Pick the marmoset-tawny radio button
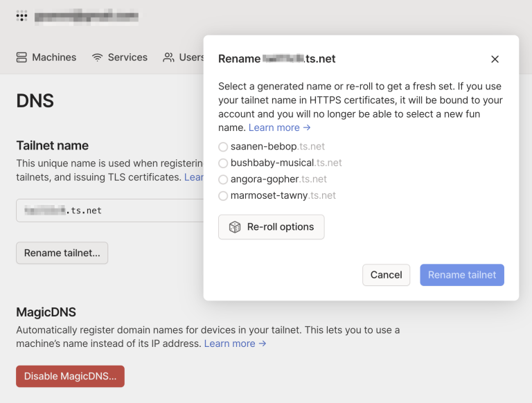This screenshot has height=403, width=532. click(223, 196)
